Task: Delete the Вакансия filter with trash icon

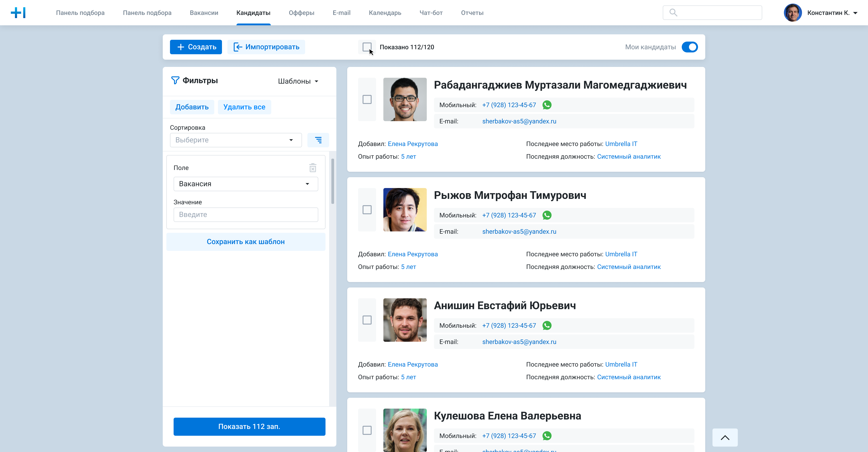Action: coord(313,168)
